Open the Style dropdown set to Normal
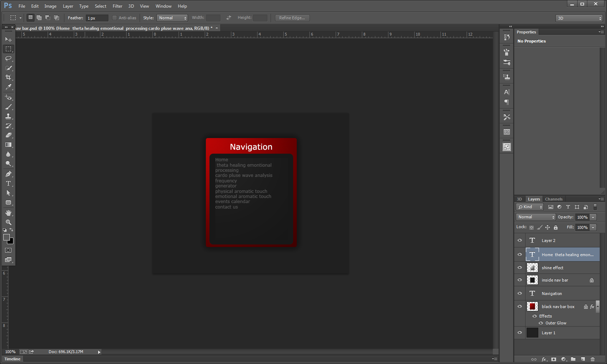The image size is (607, 364). click(x=172, y=18)
